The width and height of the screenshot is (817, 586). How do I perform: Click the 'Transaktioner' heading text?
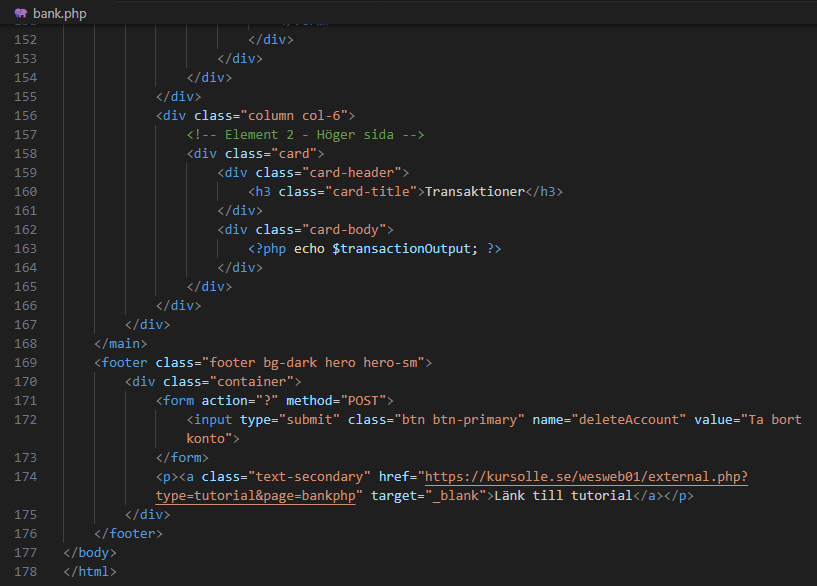click(x=475, y=192)
